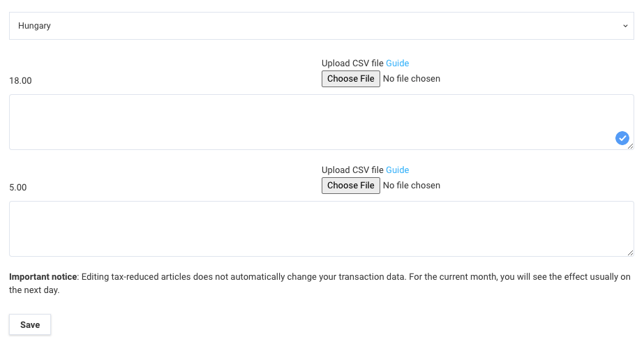This screenshot has height=360, width=644.
Task: Focus the articles textarea for the 18.00 rate
Action: pyautogui.click(x=322, y=122)
